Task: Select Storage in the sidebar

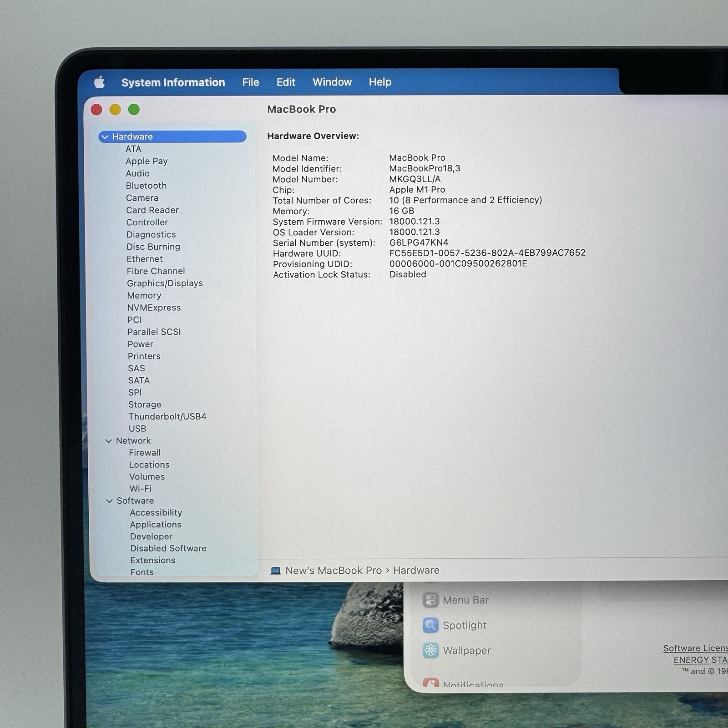Action: tap(145, 404)
